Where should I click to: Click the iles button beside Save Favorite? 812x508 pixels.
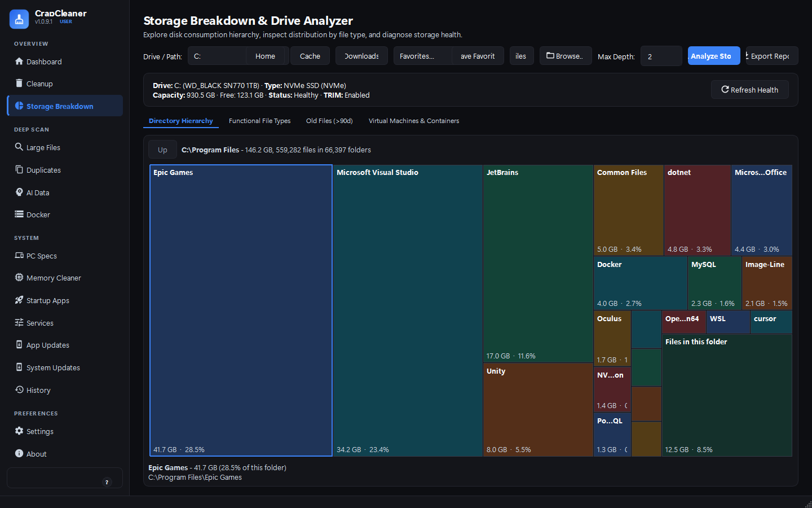click(522, 56)
